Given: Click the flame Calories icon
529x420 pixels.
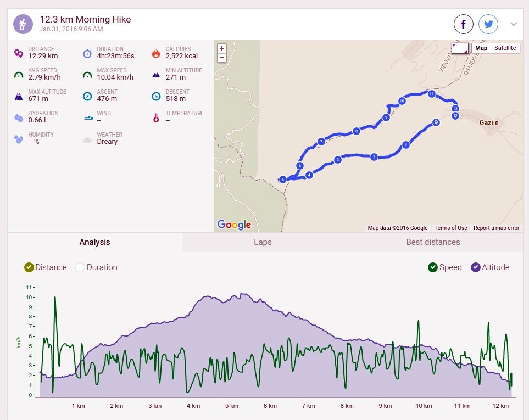Looking at the screenshot, I should click(156, 53).
